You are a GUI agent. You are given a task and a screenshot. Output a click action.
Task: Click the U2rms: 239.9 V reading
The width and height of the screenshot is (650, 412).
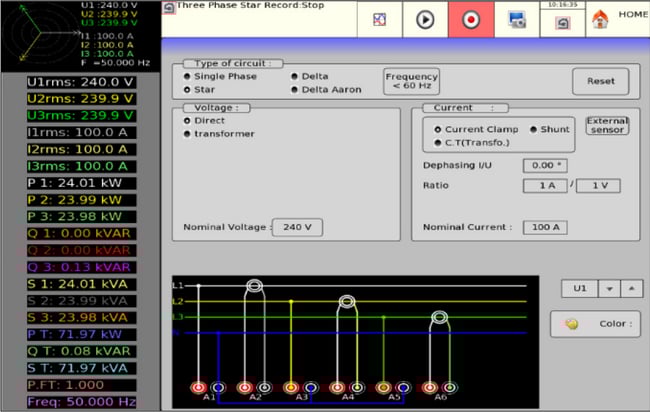pyautogui.click(x=81, y=99)
